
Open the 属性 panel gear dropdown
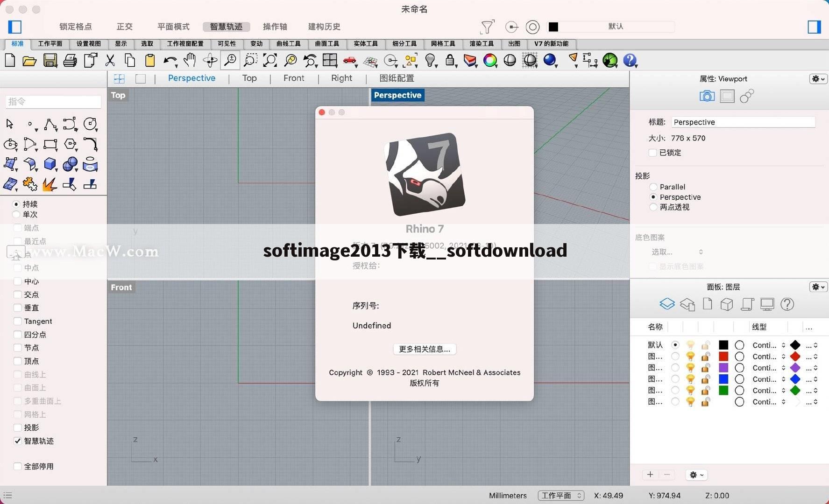pyautogui.click(x=818, y=79)
